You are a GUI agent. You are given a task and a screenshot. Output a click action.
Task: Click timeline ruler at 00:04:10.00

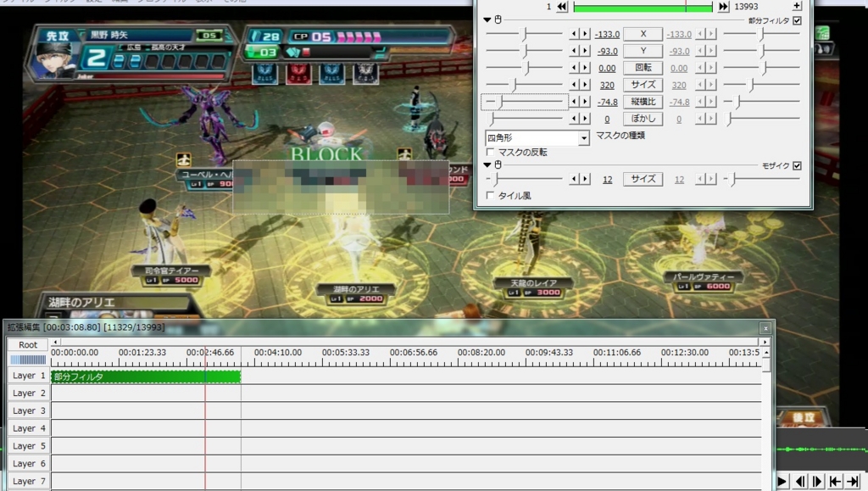[x=278, y=352]
